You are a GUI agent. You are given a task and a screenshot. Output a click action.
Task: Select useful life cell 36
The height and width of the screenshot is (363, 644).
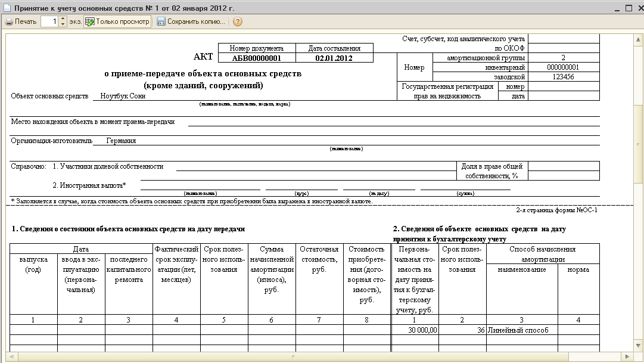[462, 330]
